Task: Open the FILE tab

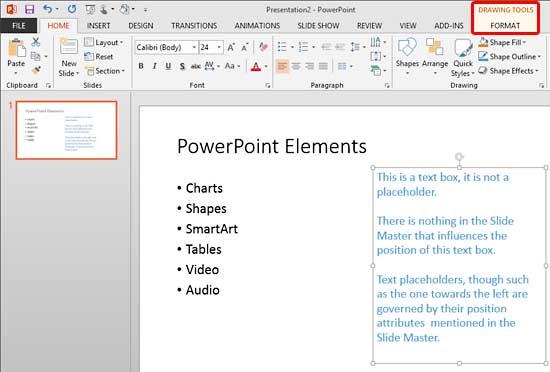Action: point(19,26)
